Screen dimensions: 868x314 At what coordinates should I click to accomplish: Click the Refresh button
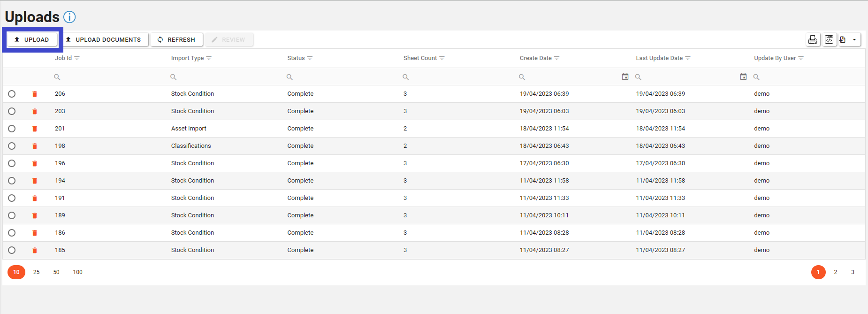click(x=176, y=40)
